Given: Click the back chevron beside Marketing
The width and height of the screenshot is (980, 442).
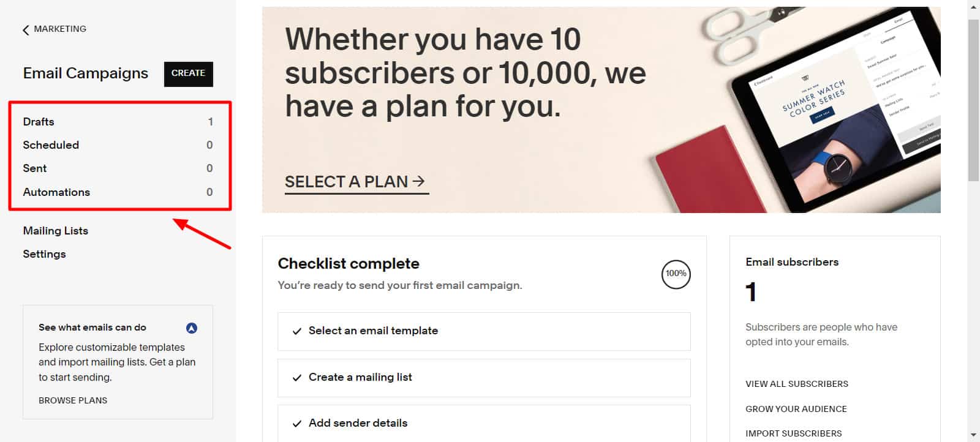Looking at the screenshot, I should pos(26,30).
